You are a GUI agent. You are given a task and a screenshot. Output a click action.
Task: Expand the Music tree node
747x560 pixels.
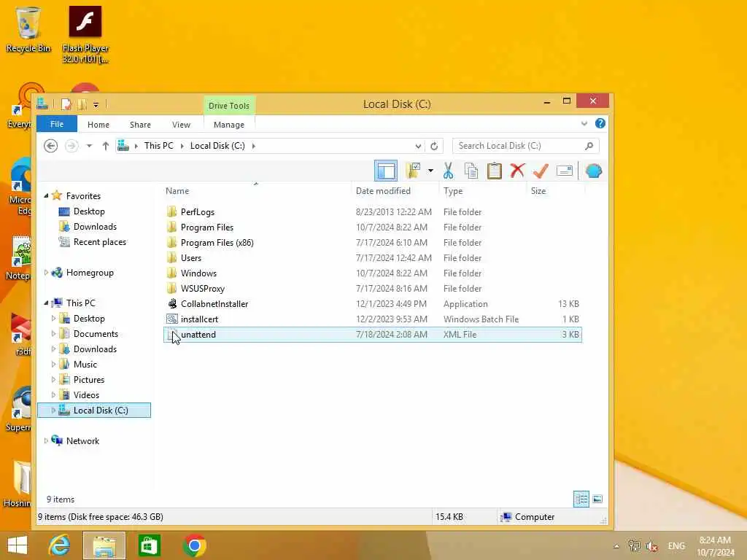point(53,365)
